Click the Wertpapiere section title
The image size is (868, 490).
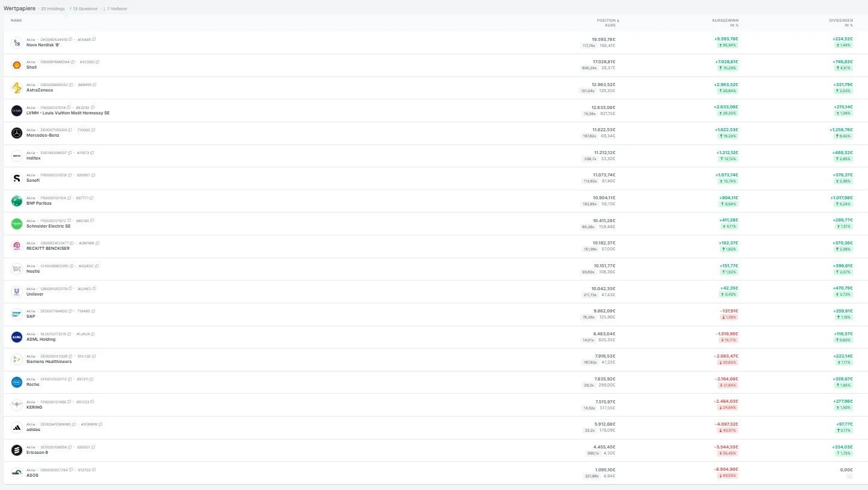[x=19, y=8]
